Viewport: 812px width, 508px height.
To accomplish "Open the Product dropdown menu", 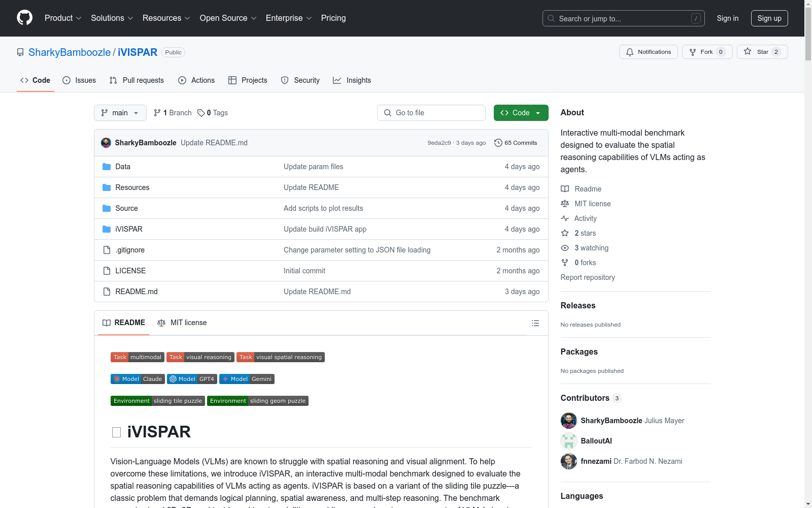I will 63,18.
